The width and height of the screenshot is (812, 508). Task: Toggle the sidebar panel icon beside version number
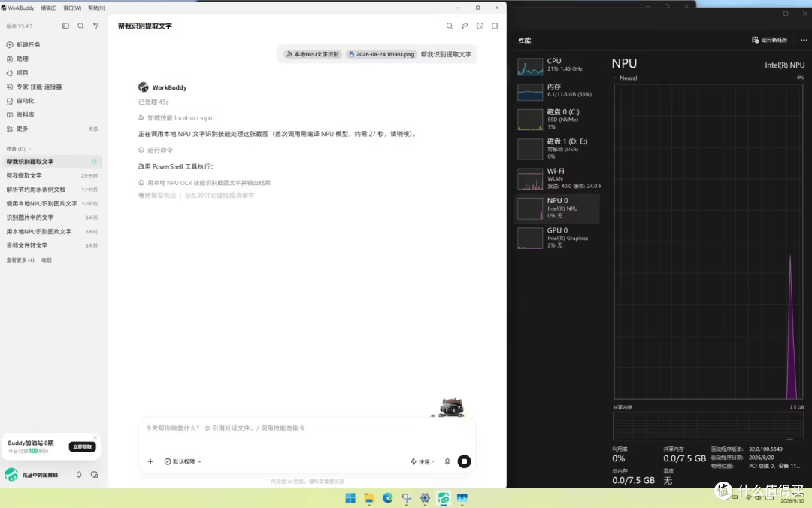pos(65,26)
